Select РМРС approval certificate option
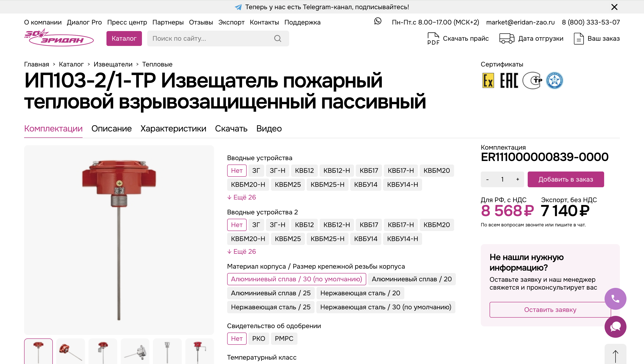 tap(284, 338)
